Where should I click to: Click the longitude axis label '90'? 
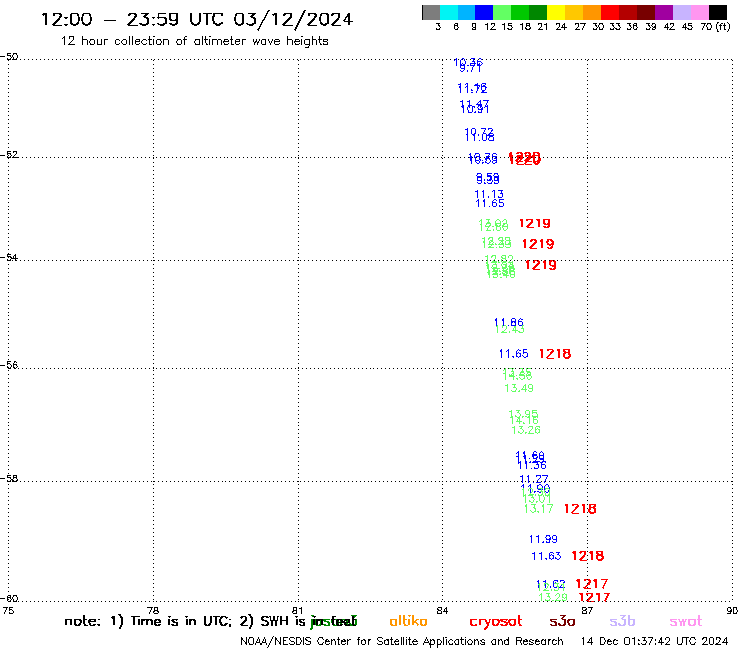[x=732, y=610]
